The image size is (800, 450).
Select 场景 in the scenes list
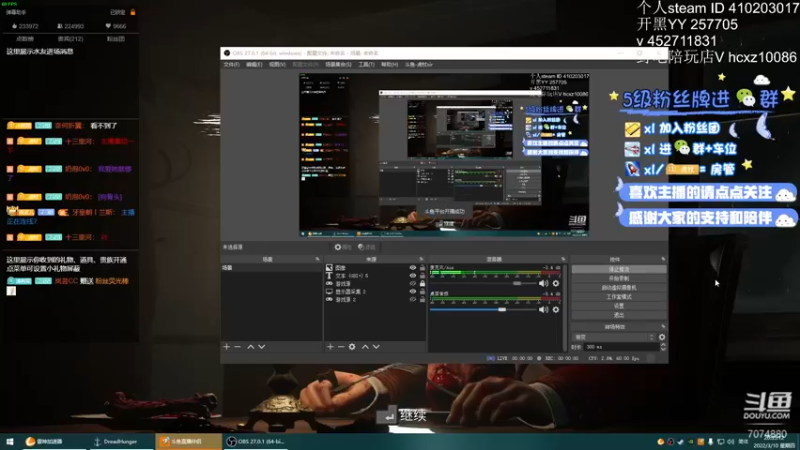pyautogui.click(x=271, y=268)
